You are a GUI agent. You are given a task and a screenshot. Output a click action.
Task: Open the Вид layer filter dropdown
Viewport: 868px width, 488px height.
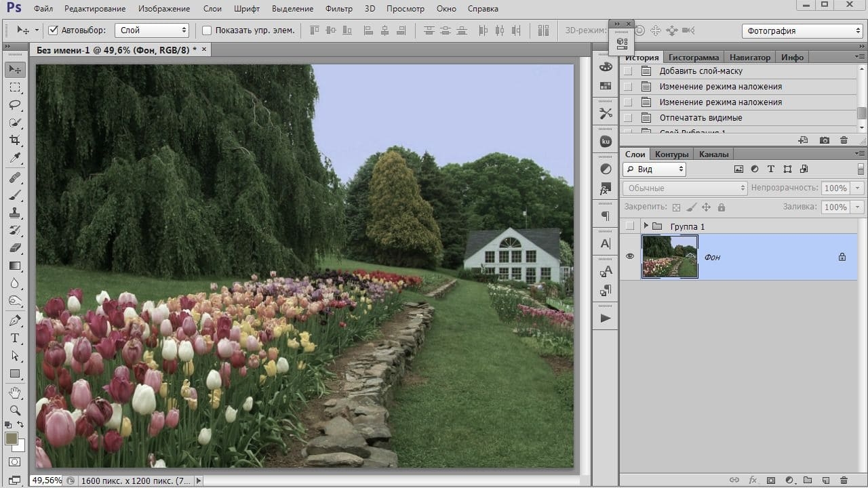coord(654,169)
